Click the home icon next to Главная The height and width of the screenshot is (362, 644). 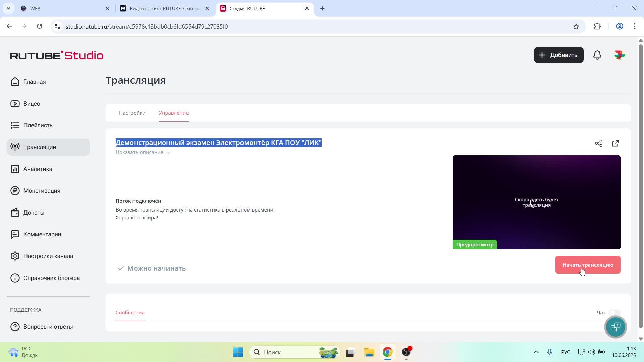click(x=15, y=82)
